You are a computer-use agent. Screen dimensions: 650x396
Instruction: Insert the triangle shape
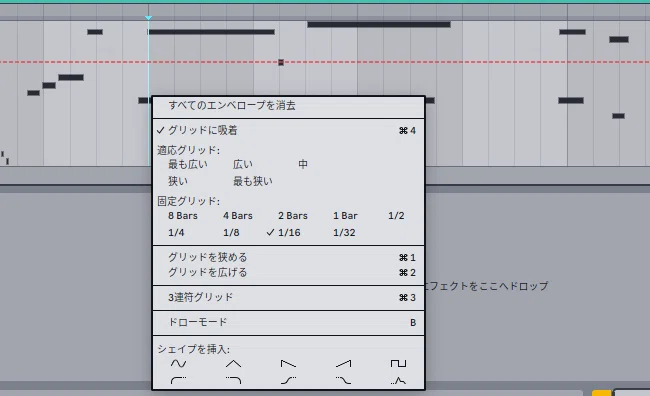coord(233,364)
